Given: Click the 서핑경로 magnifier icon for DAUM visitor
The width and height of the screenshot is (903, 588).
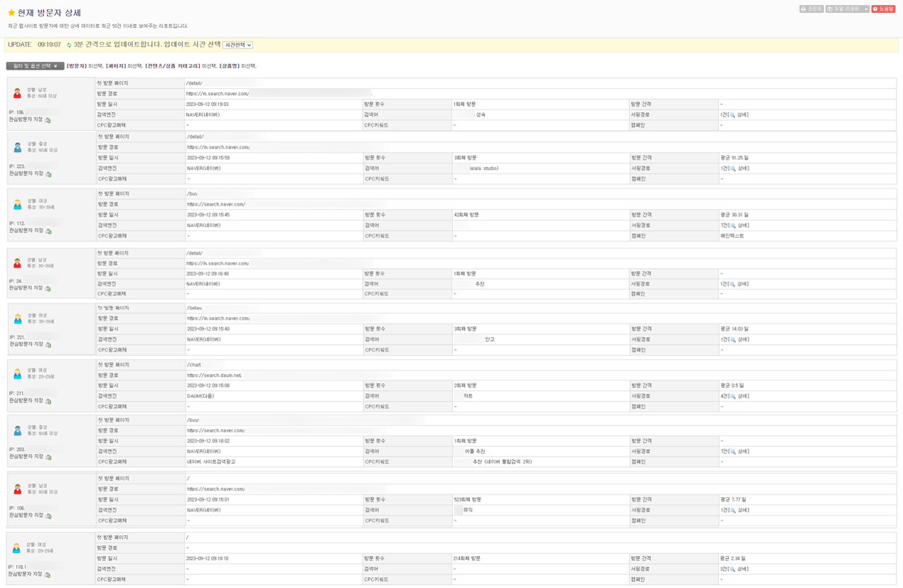Looking at the screenshot, I should (732, 396).
